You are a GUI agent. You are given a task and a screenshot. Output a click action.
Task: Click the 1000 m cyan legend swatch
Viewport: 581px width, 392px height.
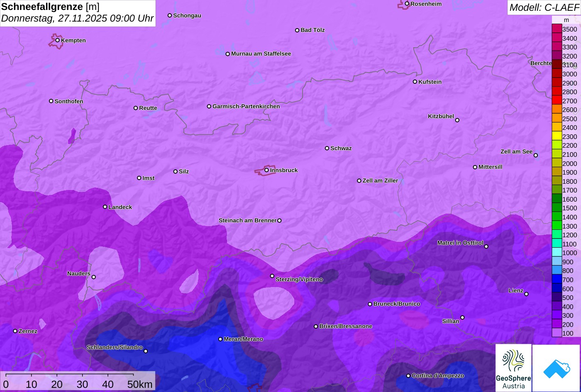557,252
